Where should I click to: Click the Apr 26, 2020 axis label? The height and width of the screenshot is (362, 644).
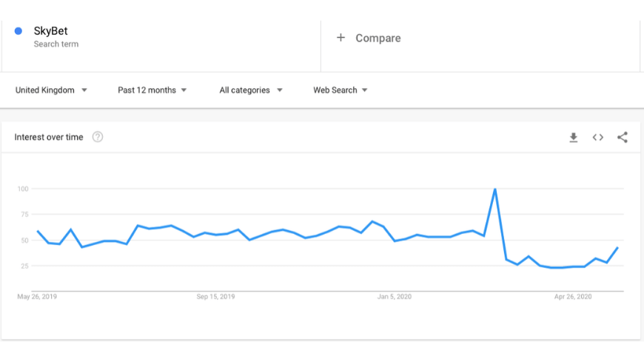573,297
